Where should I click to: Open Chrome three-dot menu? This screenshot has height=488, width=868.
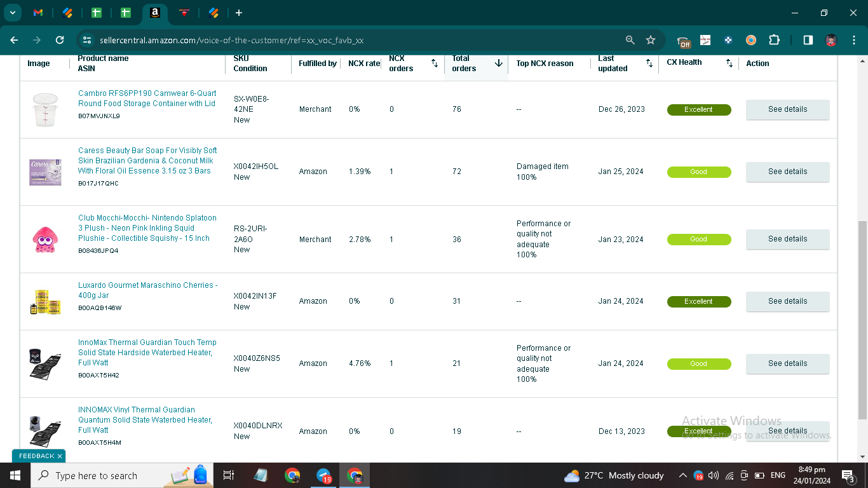coord(853,40)
